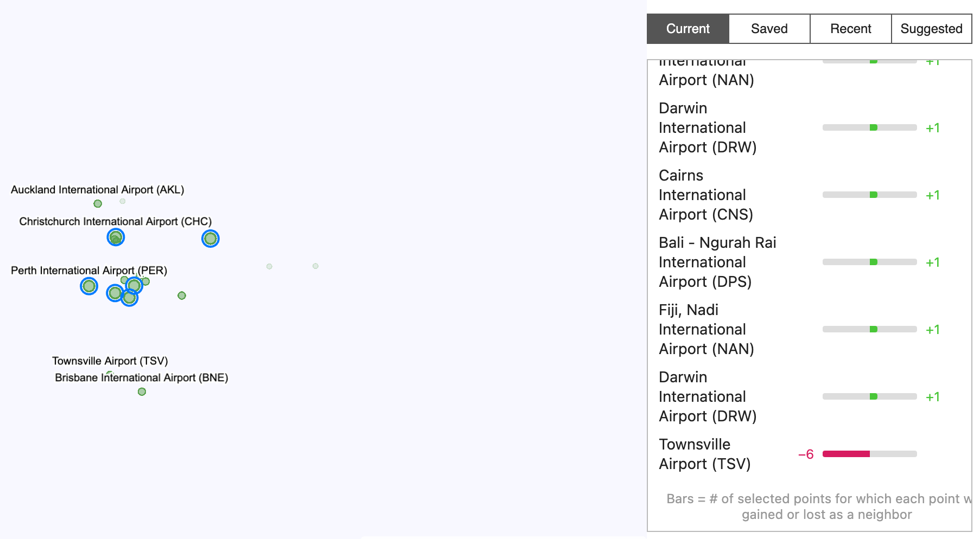Click the Townsville Airport (TSV) label in the scatterplot
Screen dimensions: 980x539
pyautogui.click(x=110, y=361)
